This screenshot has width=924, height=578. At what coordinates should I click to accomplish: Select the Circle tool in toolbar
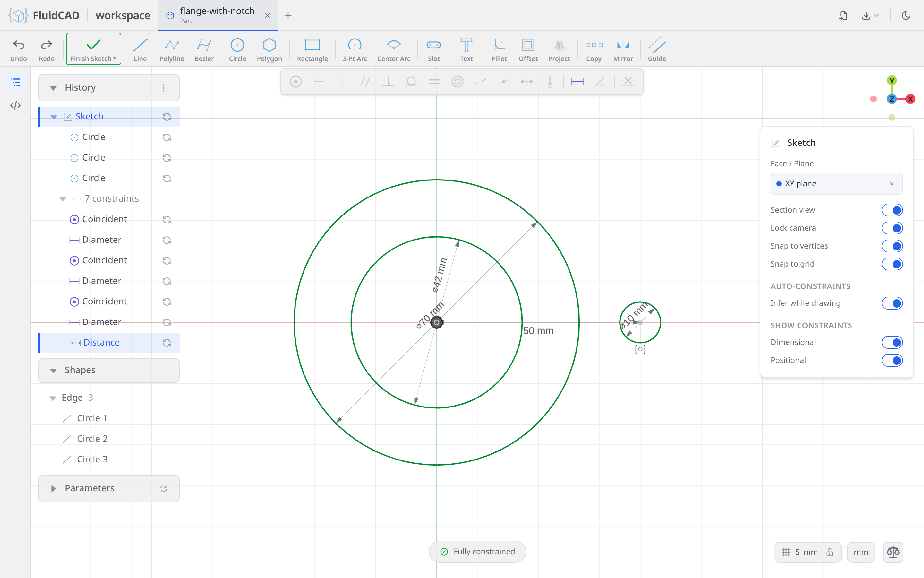237,50
